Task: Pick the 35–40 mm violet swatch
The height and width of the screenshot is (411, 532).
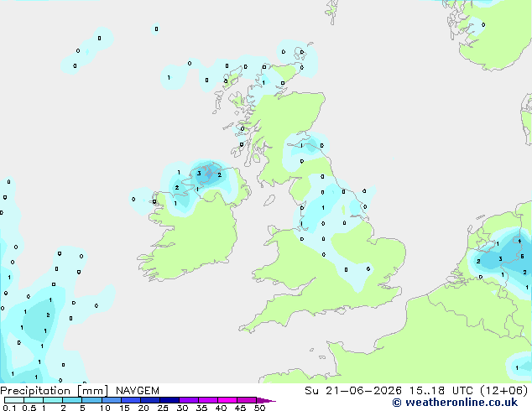Action: click(208, 400)
